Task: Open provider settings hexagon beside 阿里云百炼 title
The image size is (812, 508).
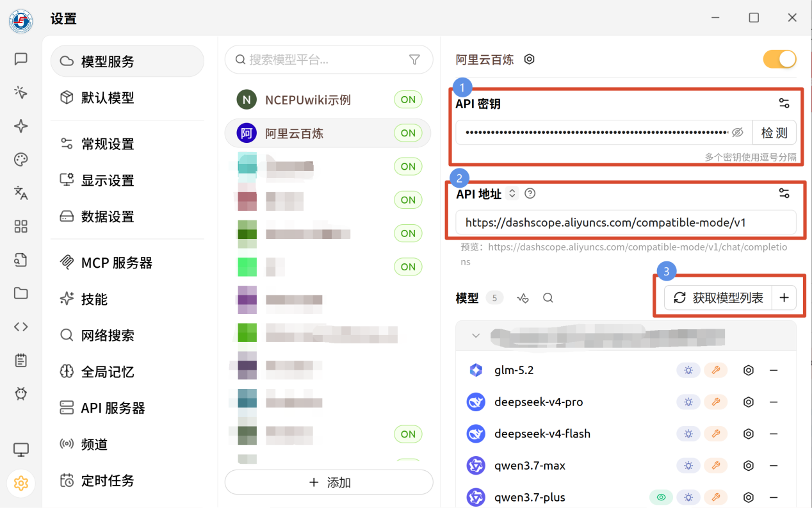Action: click(530, 60)
